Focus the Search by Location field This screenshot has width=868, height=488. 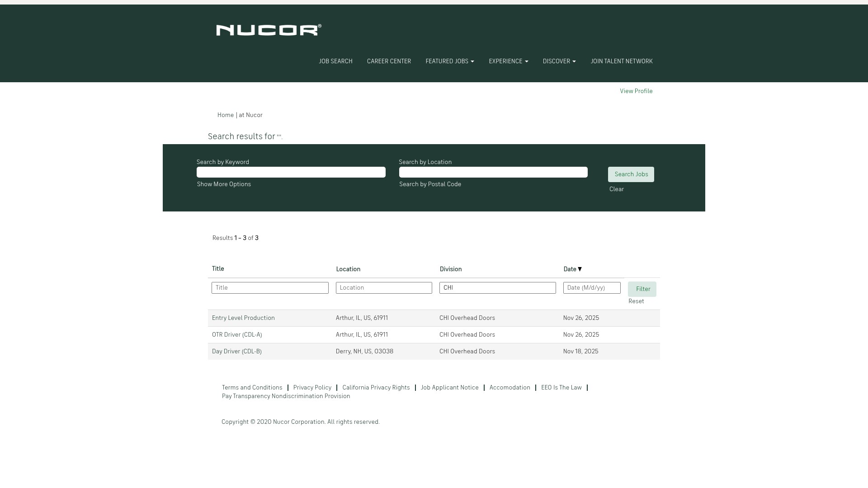pos(493,172)
